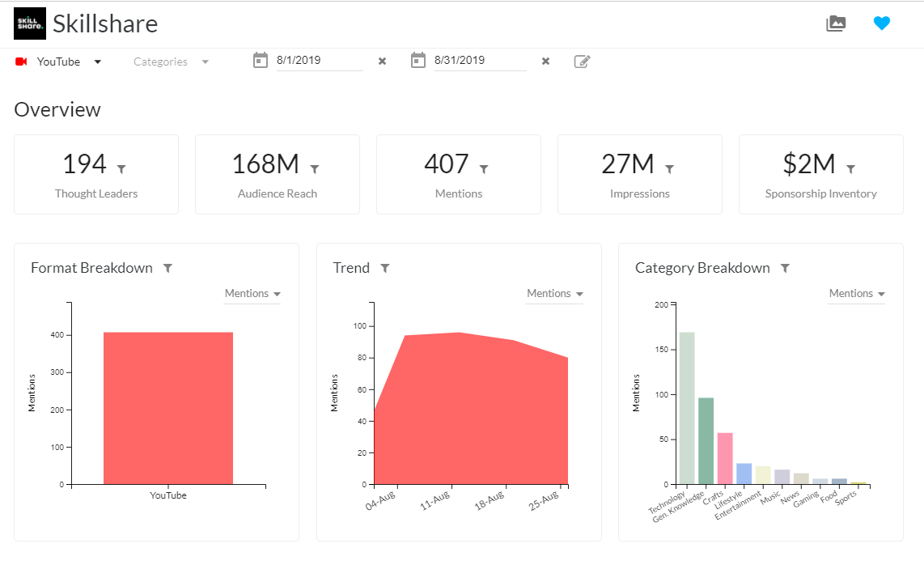Image resolution: width=924 pixels, height=565 pixels.
Task: Click the 04-Aug axis label
Action: coord(380,501)
